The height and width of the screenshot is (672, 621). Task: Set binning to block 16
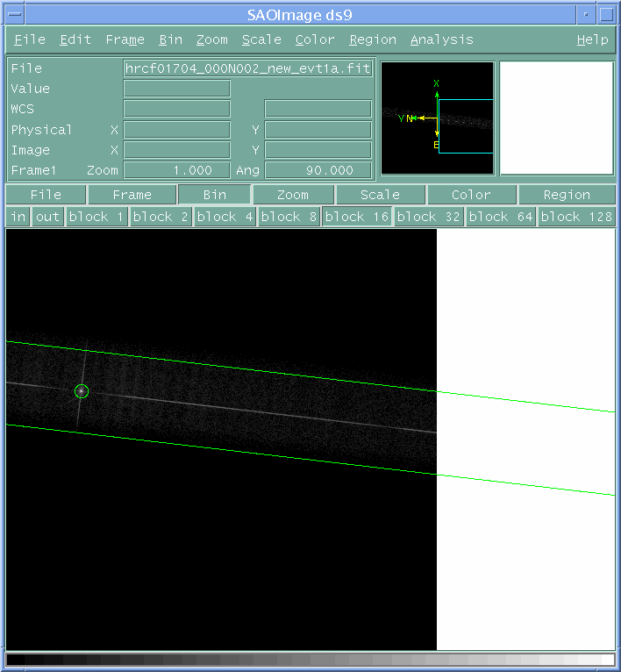coord(356,217)
